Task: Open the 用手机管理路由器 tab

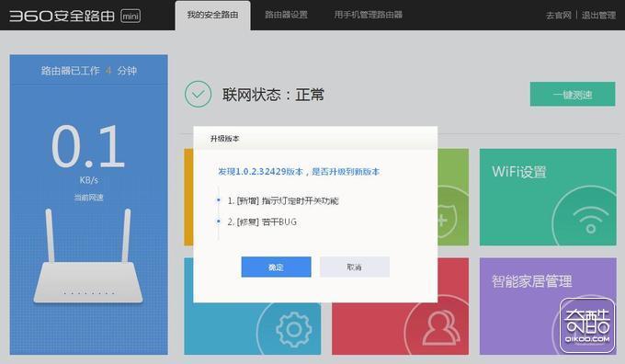Action: click(x=368, y=15)
